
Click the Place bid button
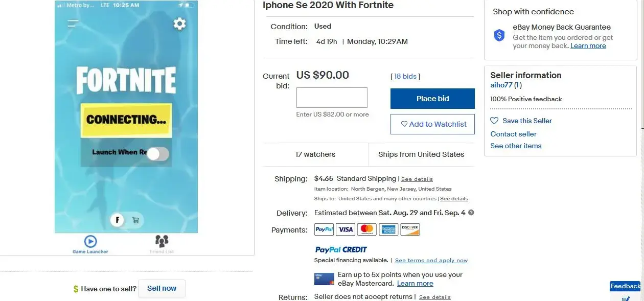click(x=432, y=99)
